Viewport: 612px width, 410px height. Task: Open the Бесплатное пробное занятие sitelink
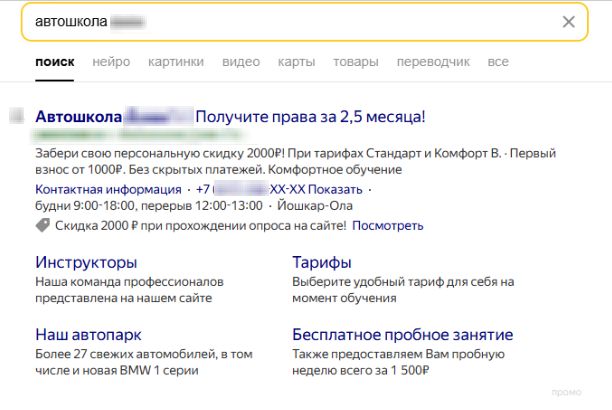coord(402,335)
